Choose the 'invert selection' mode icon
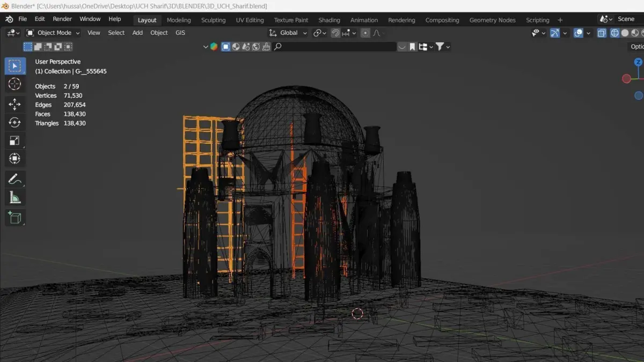Viewport: 644px width, 362px height. [x=58, y=47]
